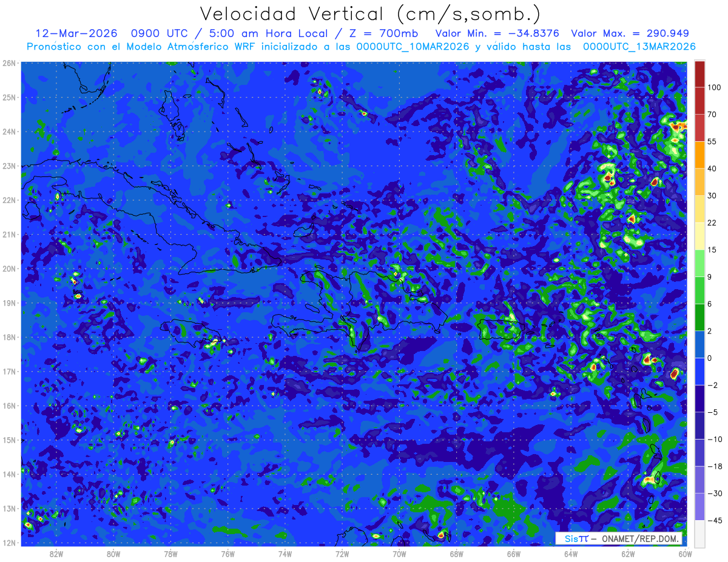Click the colorbar label "-45"
This screenshot has width=728, height=562.
[714, 521]
